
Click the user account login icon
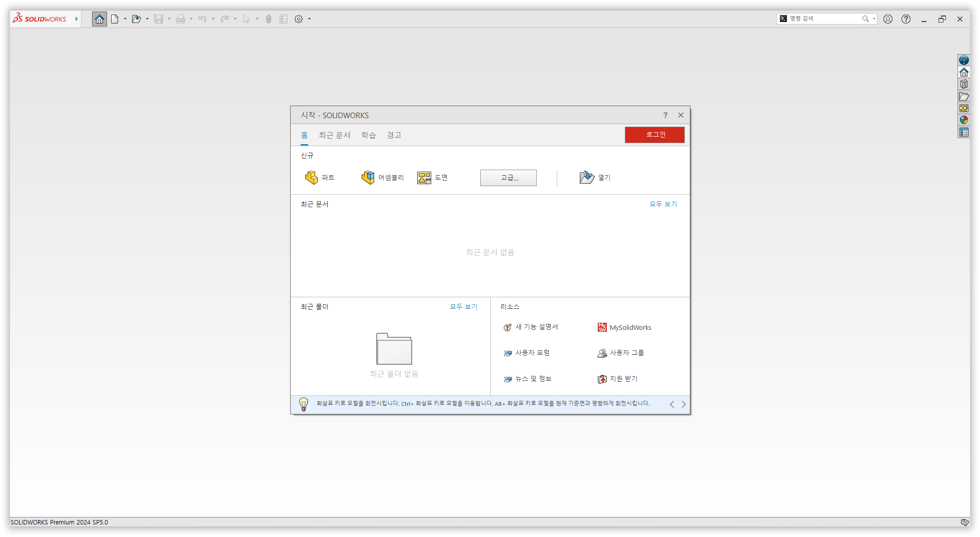(x=888, y=19)
